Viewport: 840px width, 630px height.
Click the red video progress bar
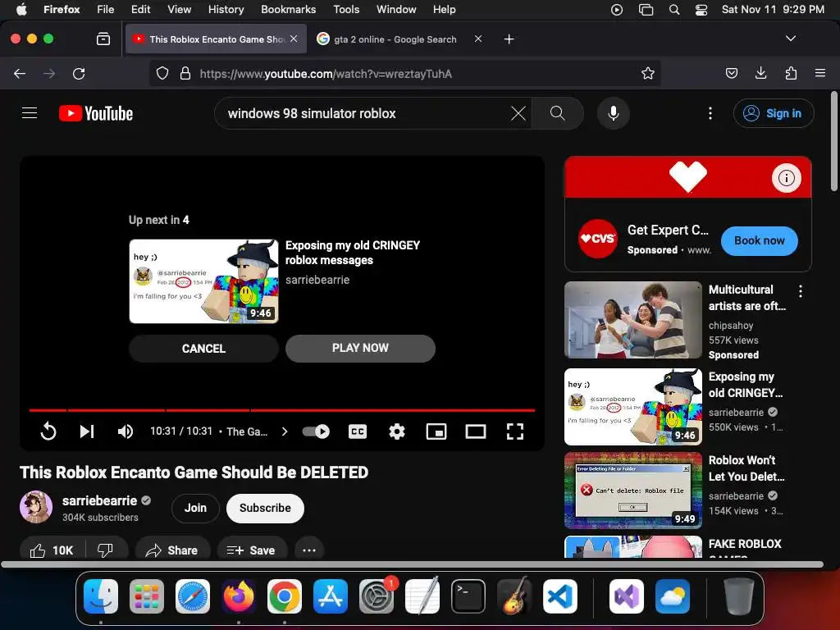pyautogui.click(x=282, y=410)
